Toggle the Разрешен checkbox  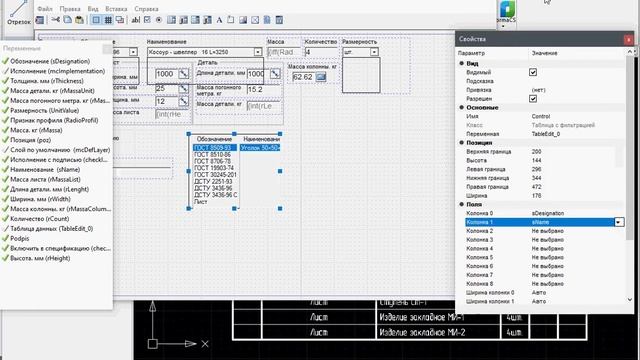[533, 99]
